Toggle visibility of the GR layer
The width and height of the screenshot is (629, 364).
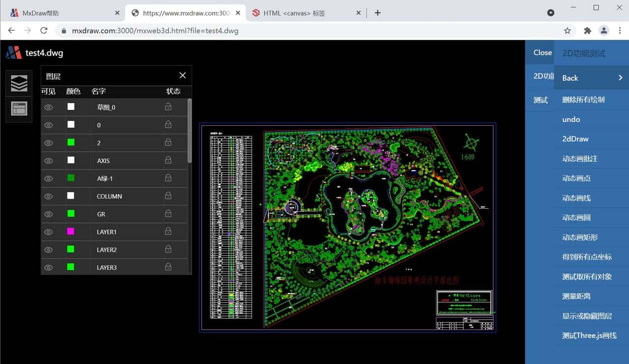[x=48, y=214]
